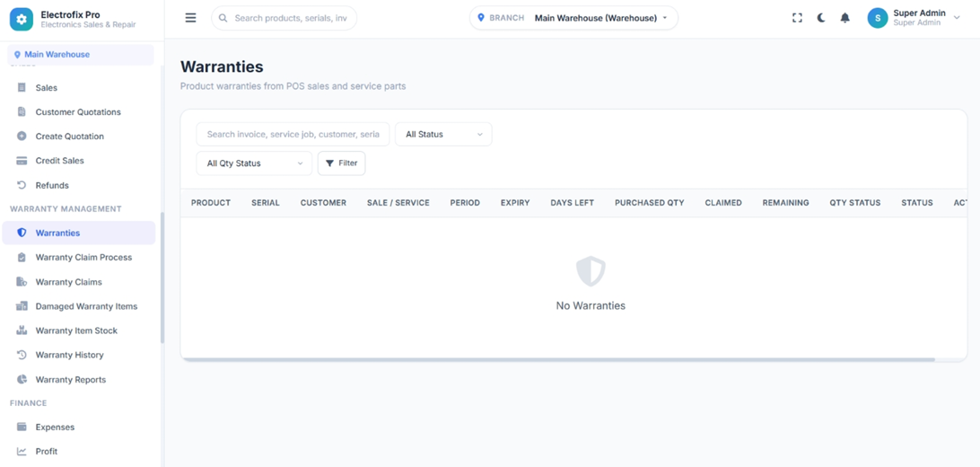Screen dimensions: 980x467
Task: Click the Warranty Item Stock boxes icon
Action: click(22, 330)
